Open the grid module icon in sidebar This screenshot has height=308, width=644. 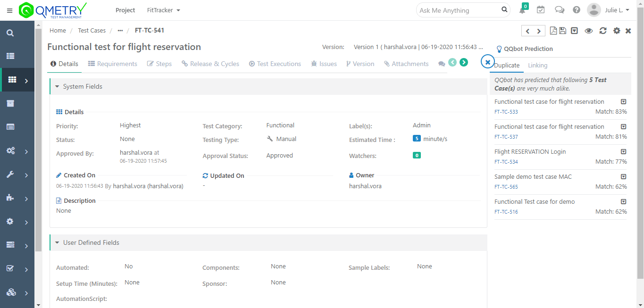pos(13,80)
